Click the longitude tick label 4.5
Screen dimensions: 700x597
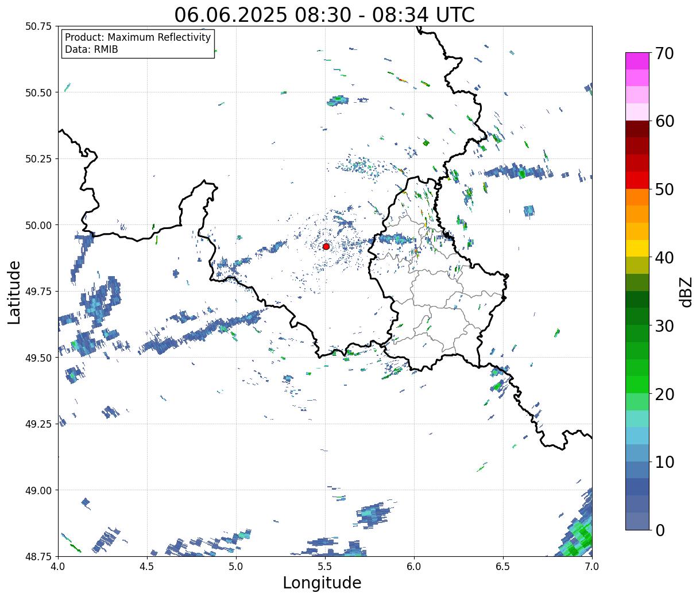tap(147, 567)
